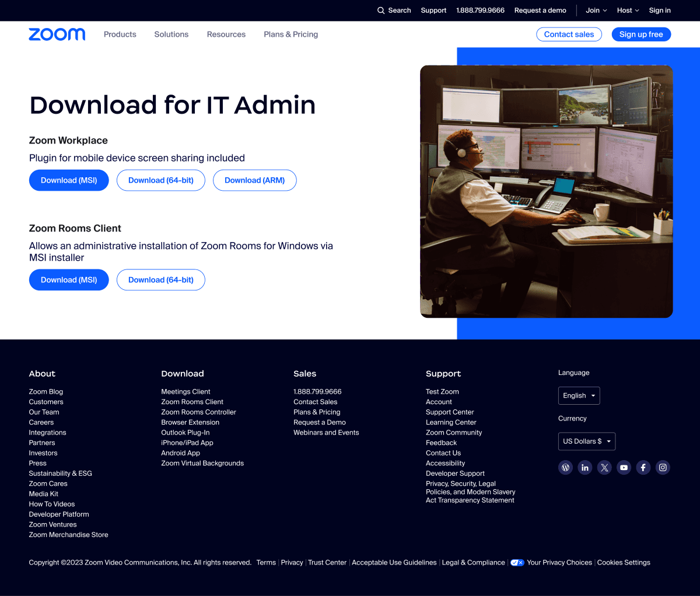Click the Sign up free button

641,34
